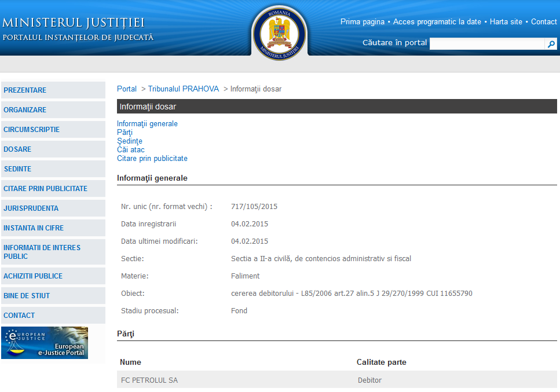Click the Stadiu procesual value Fond
Viewport: 560px width, 392px height.
[239, 310]
